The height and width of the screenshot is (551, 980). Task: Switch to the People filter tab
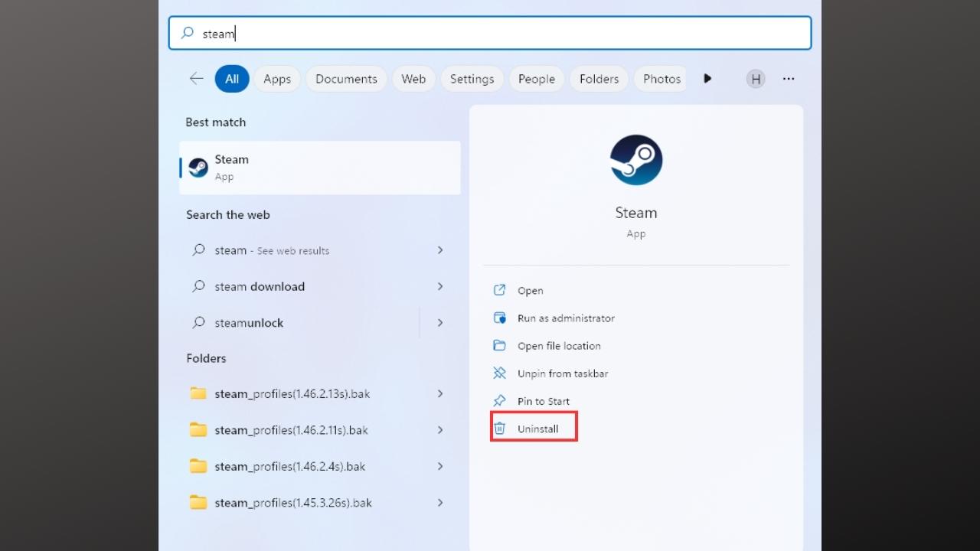[x=537, y=79]
